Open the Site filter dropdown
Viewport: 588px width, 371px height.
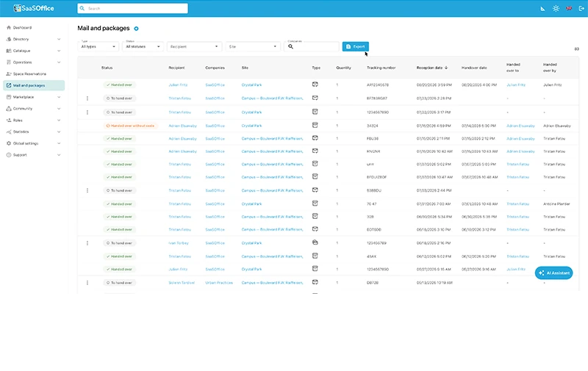253,46
